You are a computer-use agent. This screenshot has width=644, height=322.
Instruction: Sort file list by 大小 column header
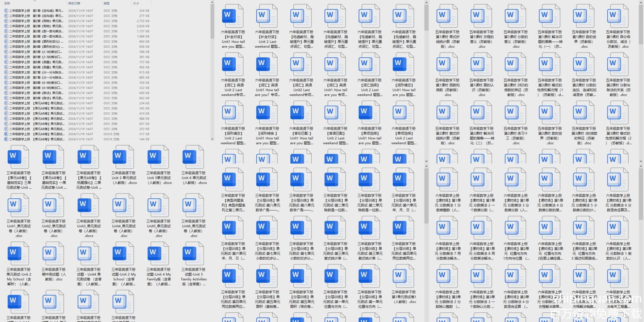[136, 3]
